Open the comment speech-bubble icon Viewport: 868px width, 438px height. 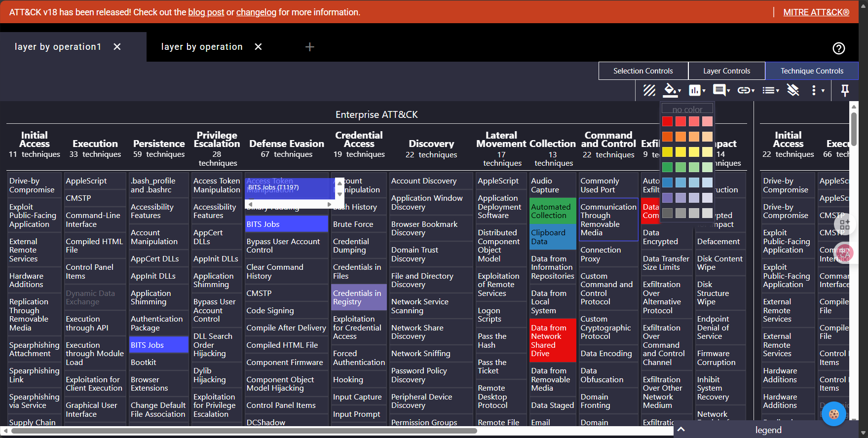721,90
